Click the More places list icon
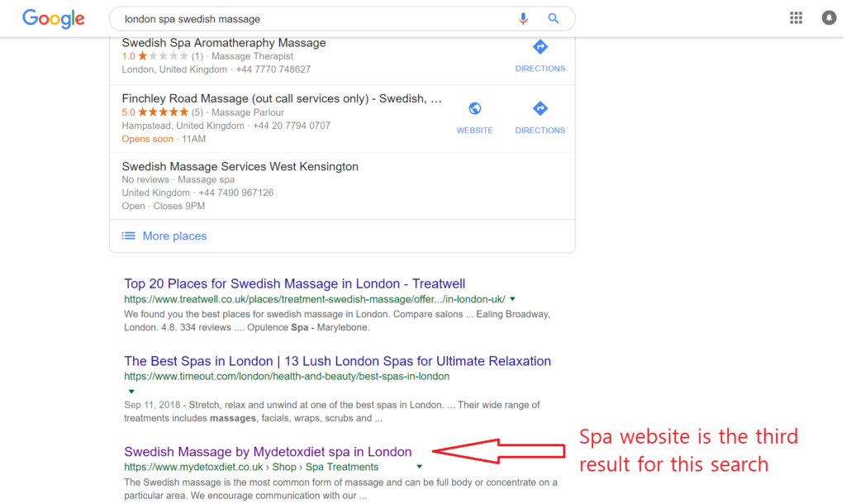Image resolution: width=846 pixels, height=504 pixels. [128, 235]
